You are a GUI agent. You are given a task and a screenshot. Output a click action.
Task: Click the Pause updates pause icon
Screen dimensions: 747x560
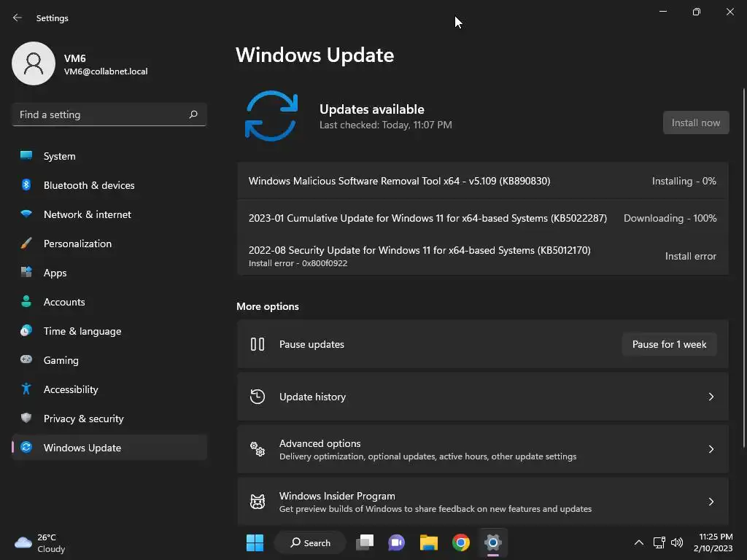pos(258,344)
